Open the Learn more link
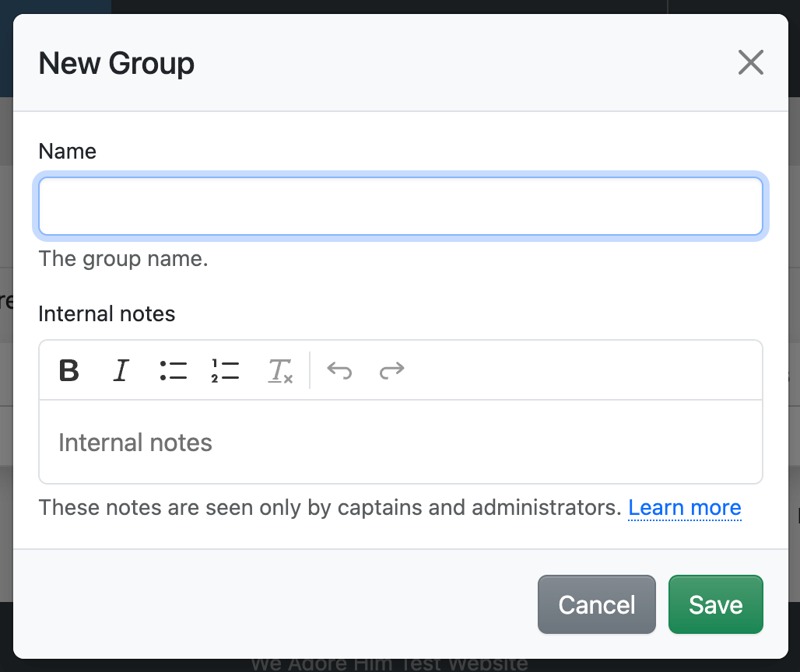This screenshot has width=800, height=672. 684,508
